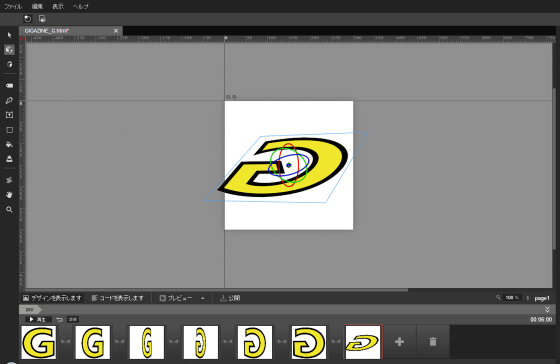Toggle the design view button

[x=52, y=298]
